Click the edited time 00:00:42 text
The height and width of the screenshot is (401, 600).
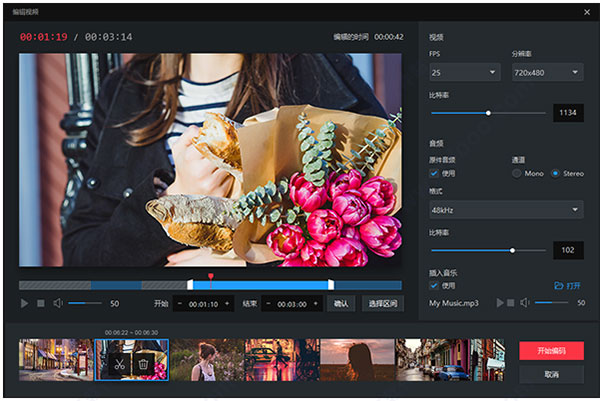pos(389,37)
